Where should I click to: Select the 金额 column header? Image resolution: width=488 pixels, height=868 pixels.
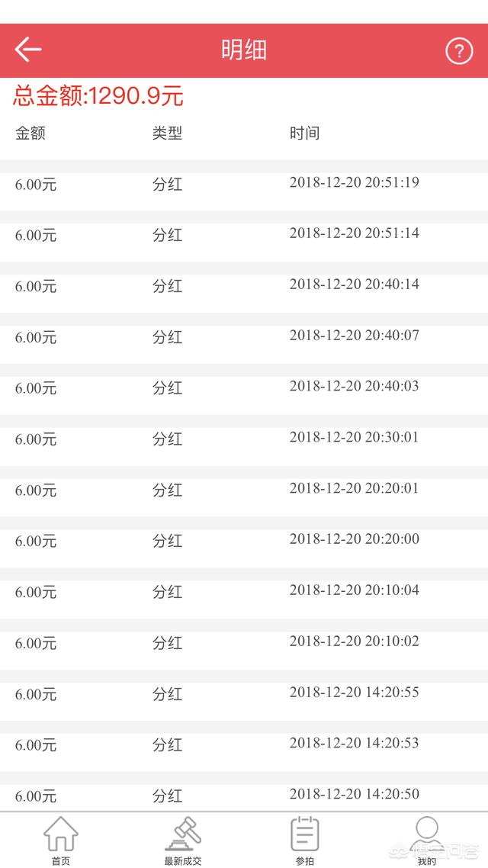pyautogui.click(x=30, y=133)
